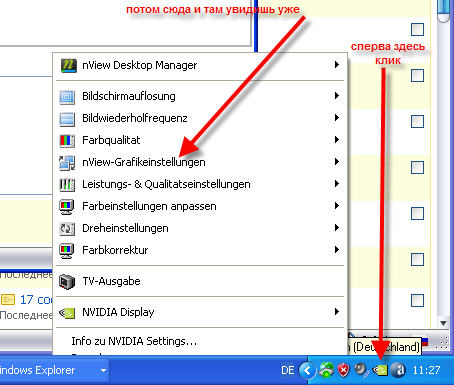Click the speaker volume tray icon
The image size is (454, 385).
pos(361,370)
